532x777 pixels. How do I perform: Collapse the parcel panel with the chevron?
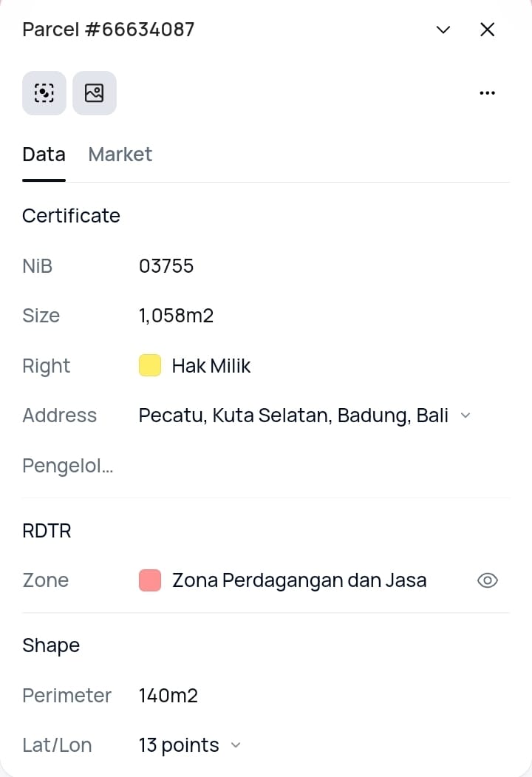443,30
